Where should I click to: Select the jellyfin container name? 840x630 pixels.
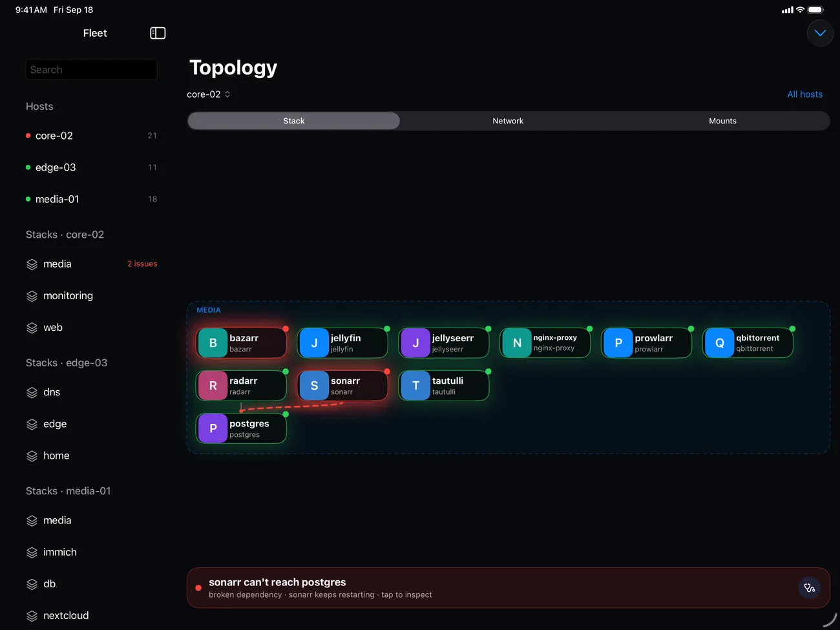click(346, 338)
